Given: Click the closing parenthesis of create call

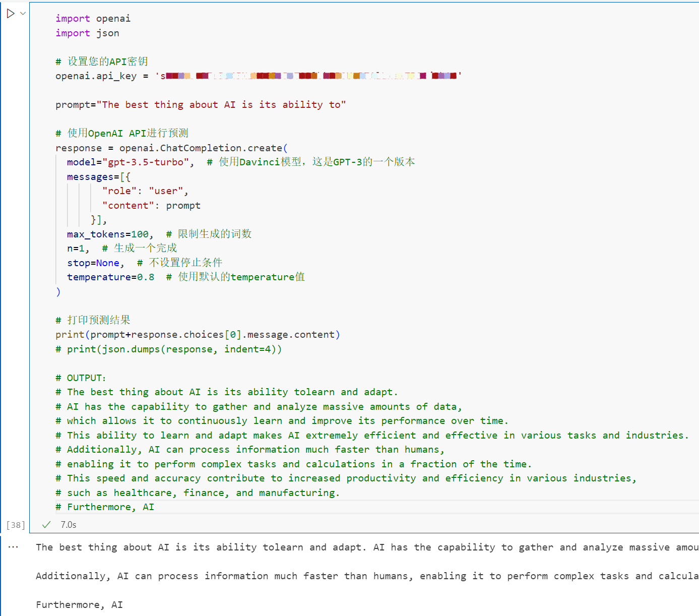Looking at the screenshot, I should point(58,292).
